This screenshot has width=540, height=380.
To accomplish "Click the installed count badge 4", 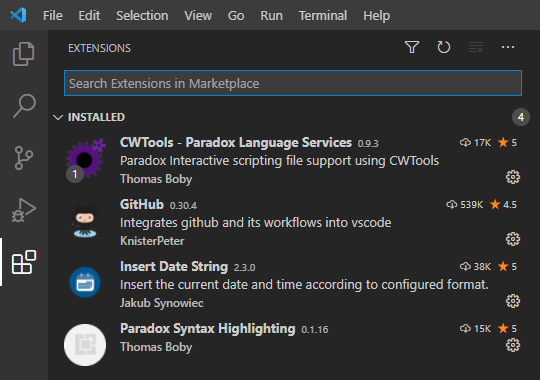I will [521, 117].
